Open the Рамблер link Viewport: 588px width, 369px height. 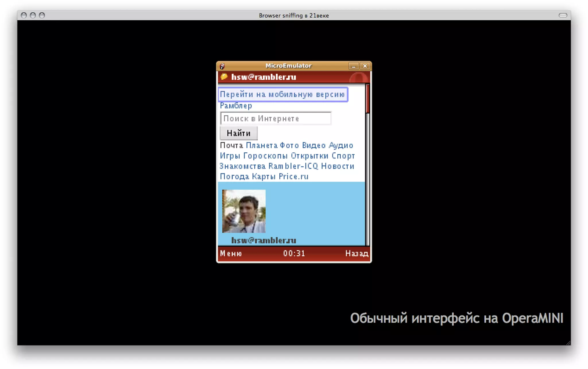click(236, 106)
